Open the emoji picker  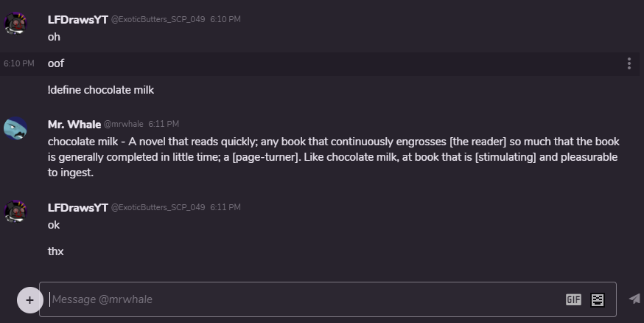pyautogui.click(x=598, y=299)
